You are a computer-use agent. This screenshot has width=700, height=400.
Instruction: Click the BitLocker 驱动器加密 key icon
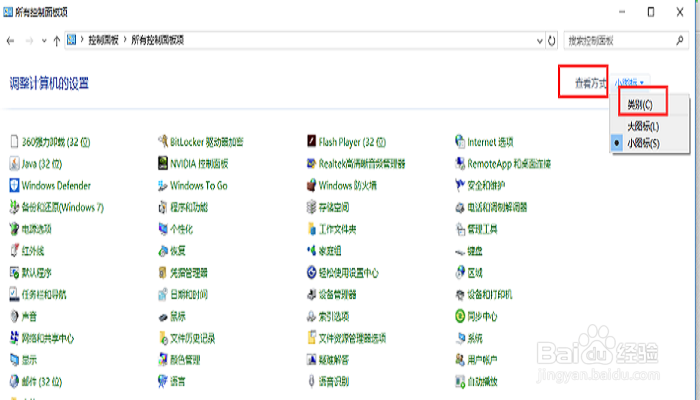163,142
